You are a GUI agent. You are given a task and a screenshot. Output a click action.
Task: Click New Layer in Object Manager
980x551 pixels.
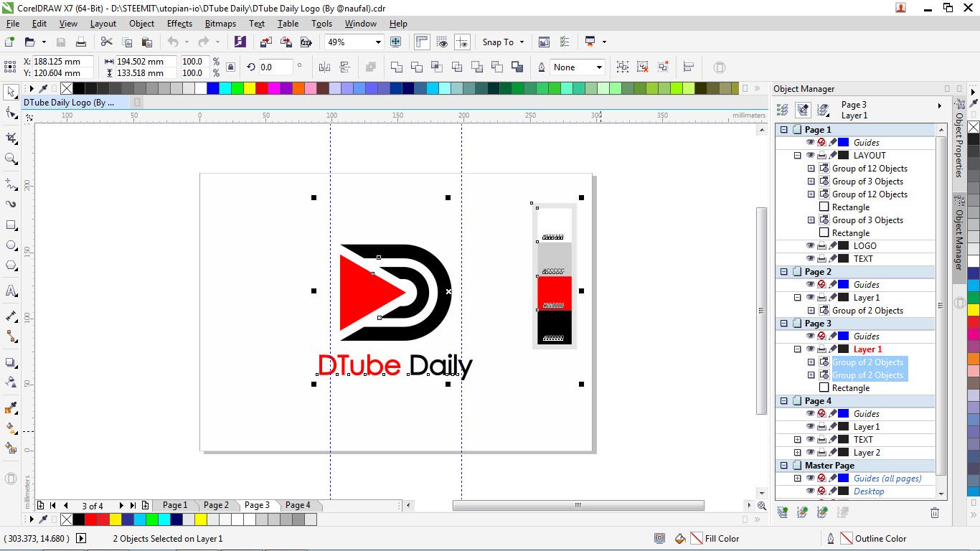coord(782,512)
